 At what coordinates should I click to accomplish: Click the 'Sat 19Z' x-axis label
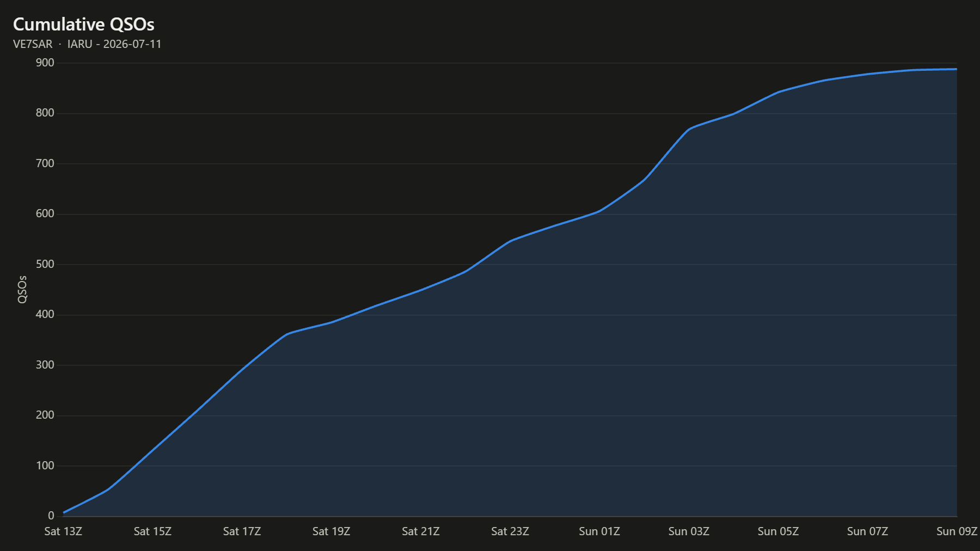click(x=331, y=531)
